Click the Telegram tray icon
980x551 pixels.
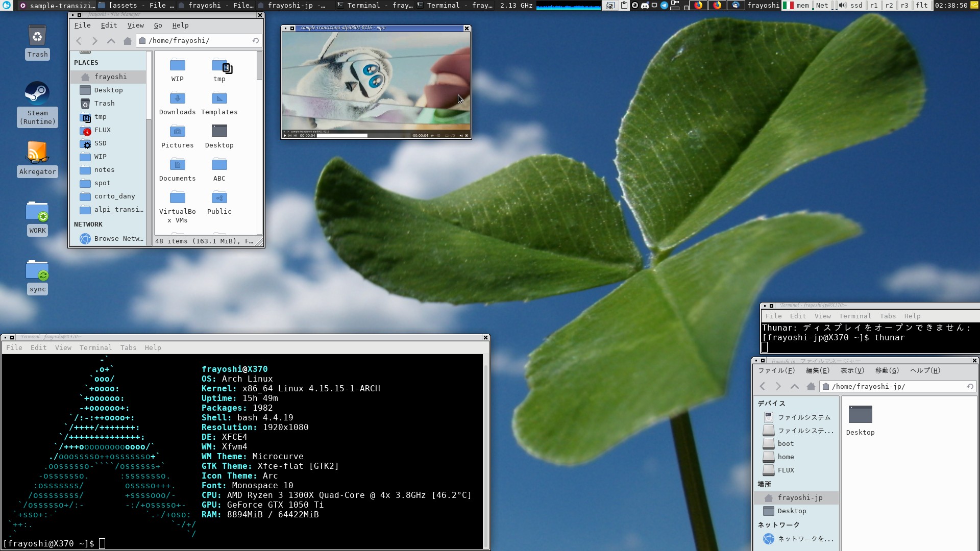[665, 5]
